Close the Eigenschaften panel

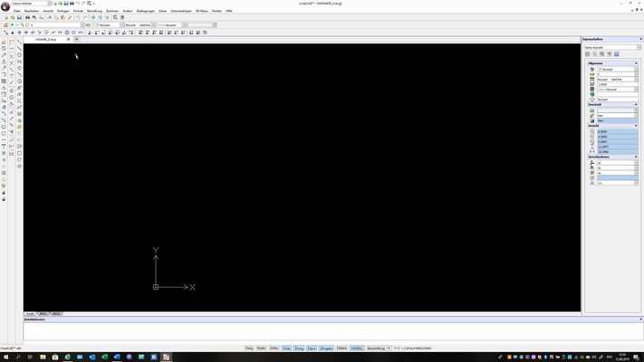640,39
